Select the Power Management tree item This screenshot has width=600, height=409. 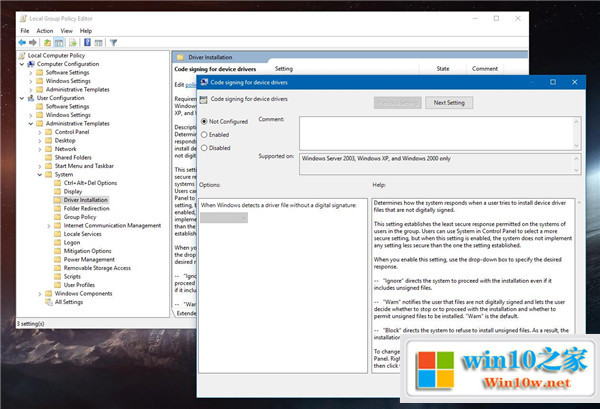pos(89,259)
